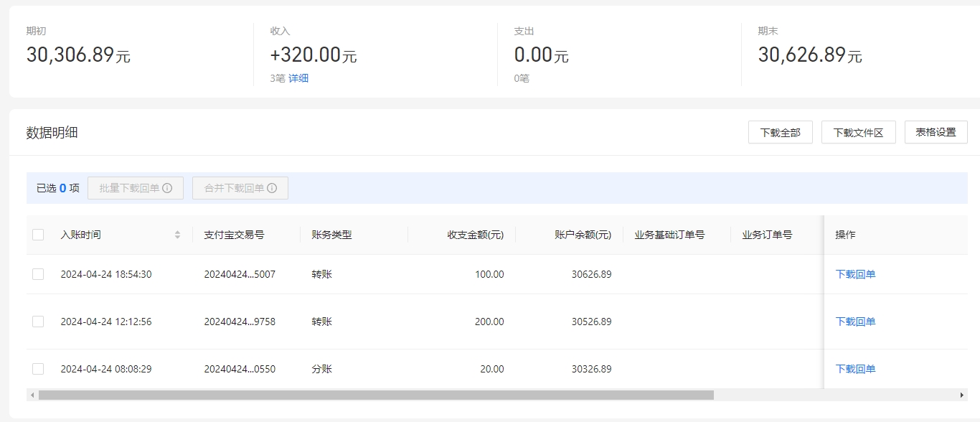Screen dimensions: 980x422
Task: Click the 转账 cell in the 12:12:56 row
Action: tap(321, 322)
